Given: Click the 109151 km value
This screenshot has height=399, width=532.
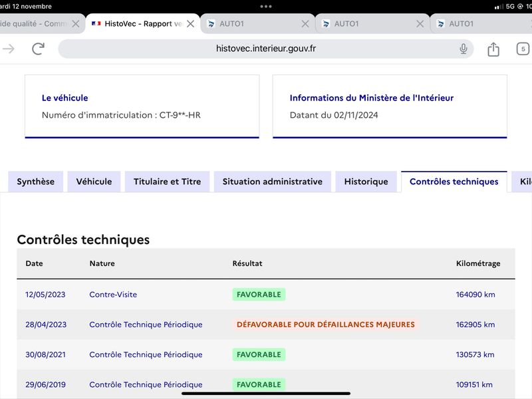Looking at the screenshot, I should pyautogui.click(x=474, y=384).
